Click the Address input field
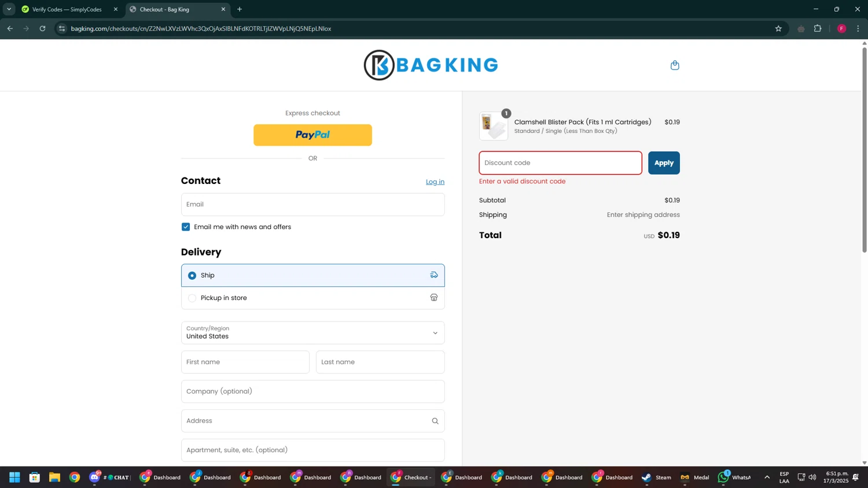This screenshot has height=488, width=868. tap(312, 421)
